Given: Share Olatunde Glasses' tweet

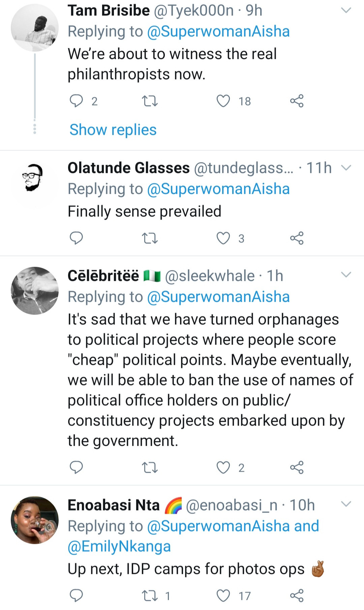Looking at the screenshot, I should click(297, 238).
